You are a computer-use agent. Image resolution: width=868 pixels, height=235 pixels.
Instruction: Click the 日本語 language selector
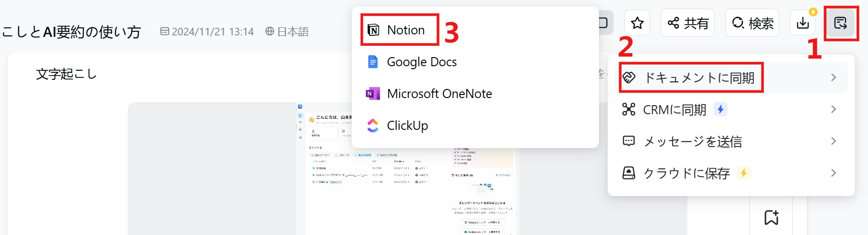click(x=287, y=31)
